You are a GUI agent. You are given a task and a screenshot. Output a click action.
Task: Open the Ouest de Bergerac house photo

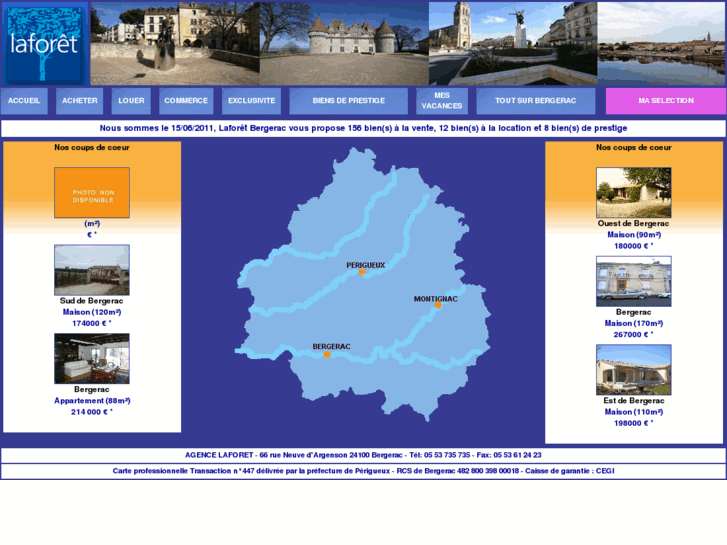click(633, 192)
